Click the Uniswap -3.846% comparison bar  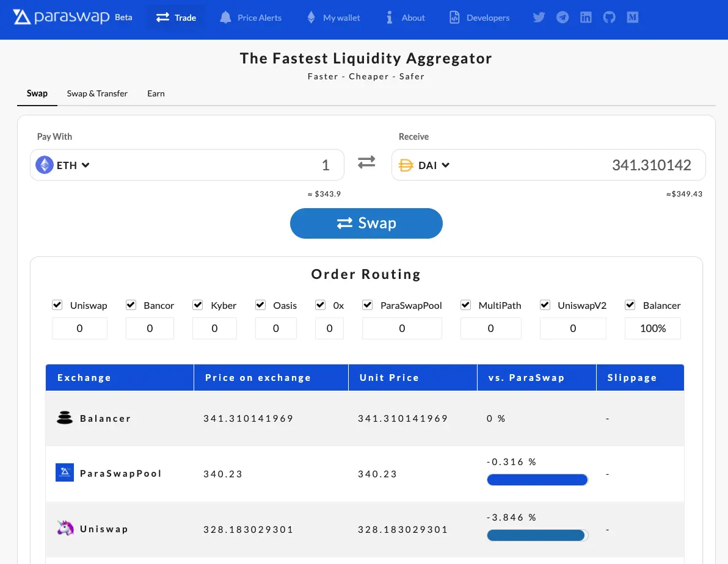click(537, 535)
